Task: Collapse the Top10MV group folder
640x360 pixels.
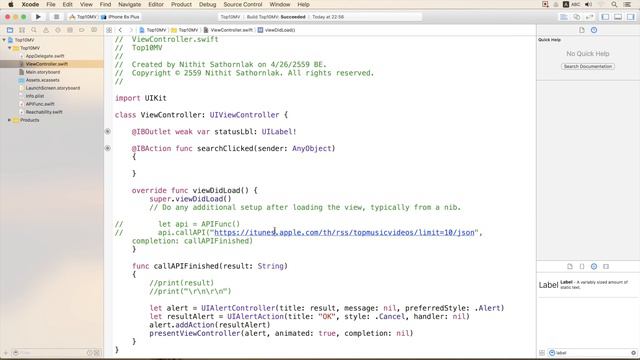Action: tap(10, 48)
